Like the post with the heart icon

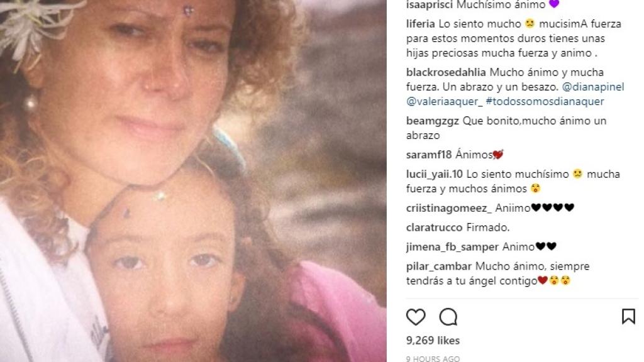tap(416, 317)
